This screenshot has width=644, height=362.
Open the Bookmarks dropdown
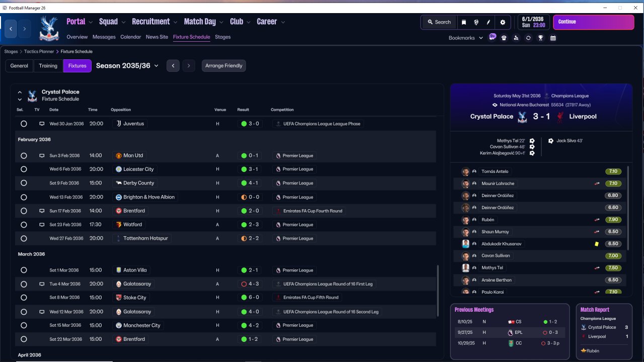pyautogui.click(x=465, y=38)
